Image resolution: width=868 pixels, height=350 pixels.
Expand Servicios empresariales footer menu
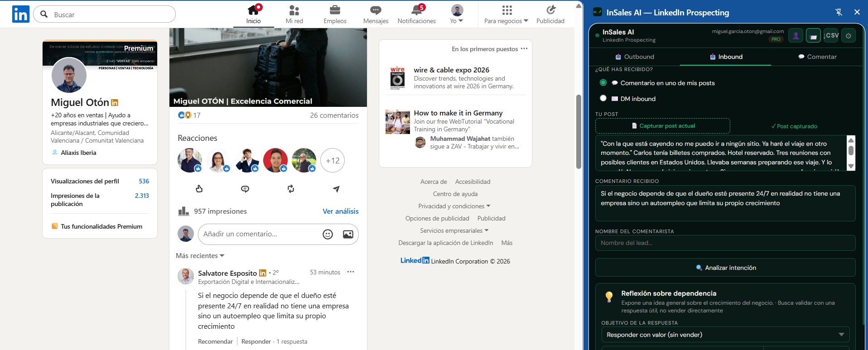454,230
